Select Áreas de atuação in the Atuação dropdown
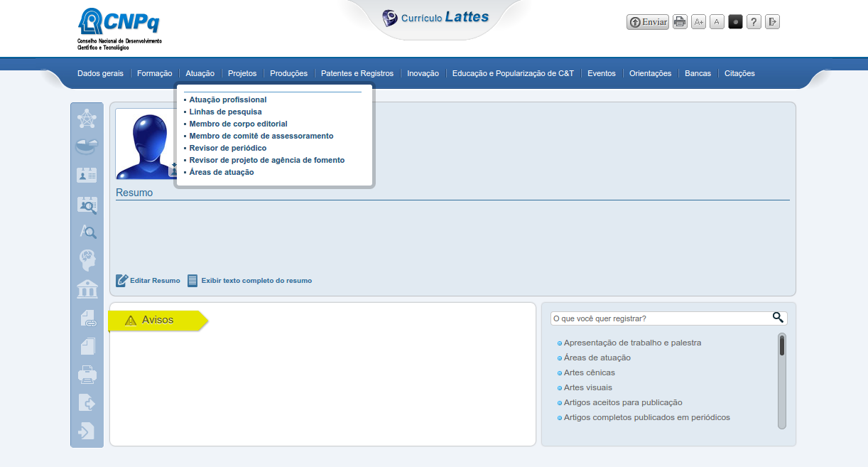Image resolution: width=868 pixels, height=467 pixels. click(x=222, y=172)
